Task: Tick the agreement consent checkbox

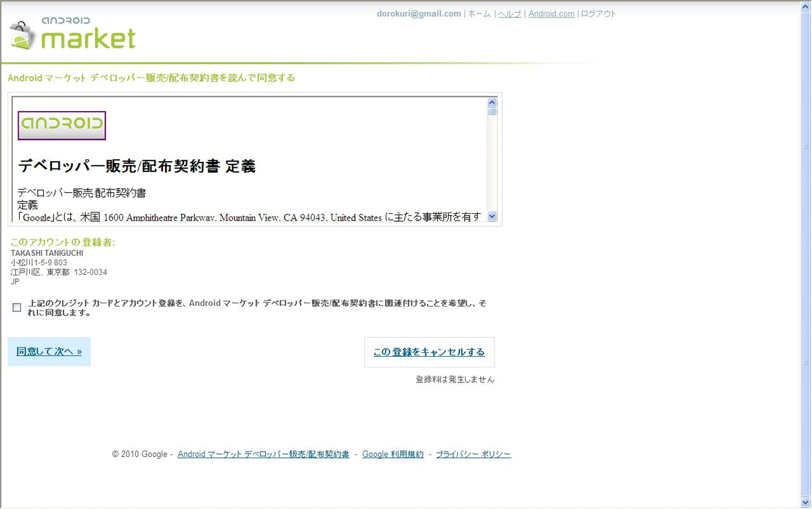Action: click(17, 308)
